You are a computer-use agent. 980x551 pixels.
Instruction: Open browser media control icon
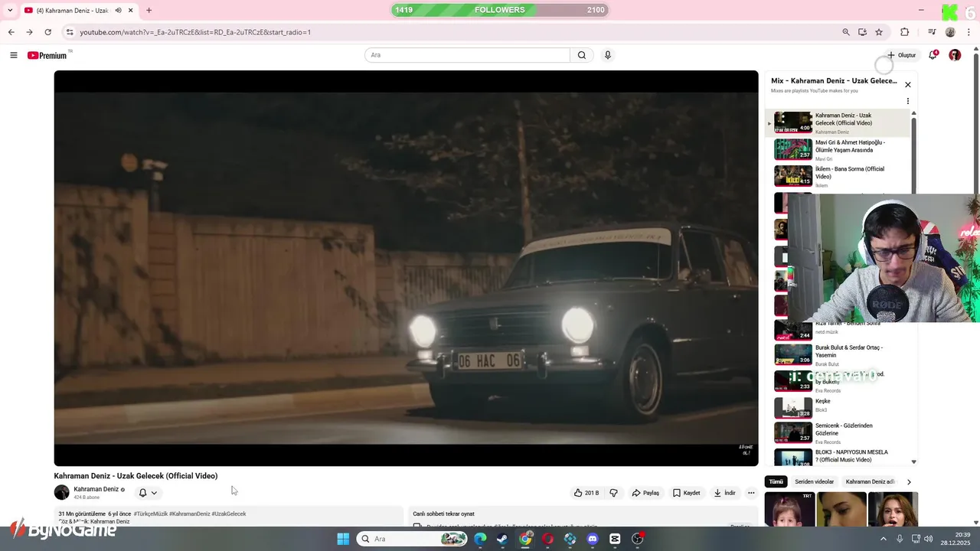pos(932,32)
